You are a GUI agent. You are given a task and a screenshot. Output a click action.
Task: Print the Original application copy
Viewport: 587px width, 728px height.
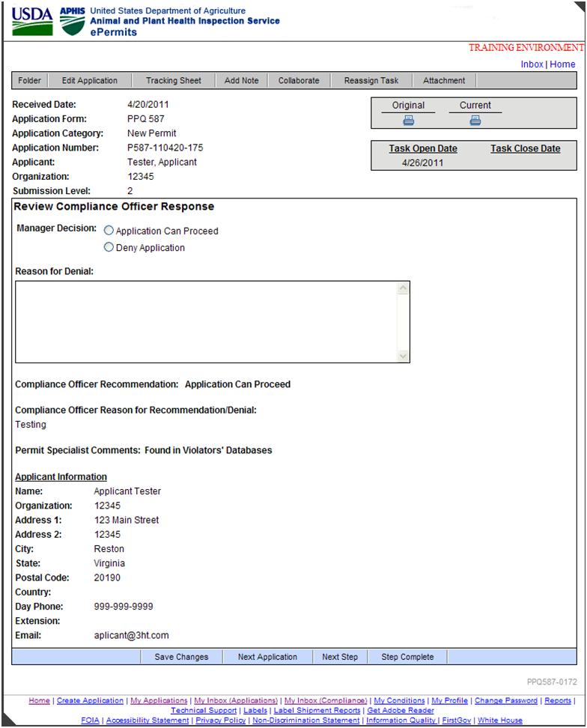[408, 121]
